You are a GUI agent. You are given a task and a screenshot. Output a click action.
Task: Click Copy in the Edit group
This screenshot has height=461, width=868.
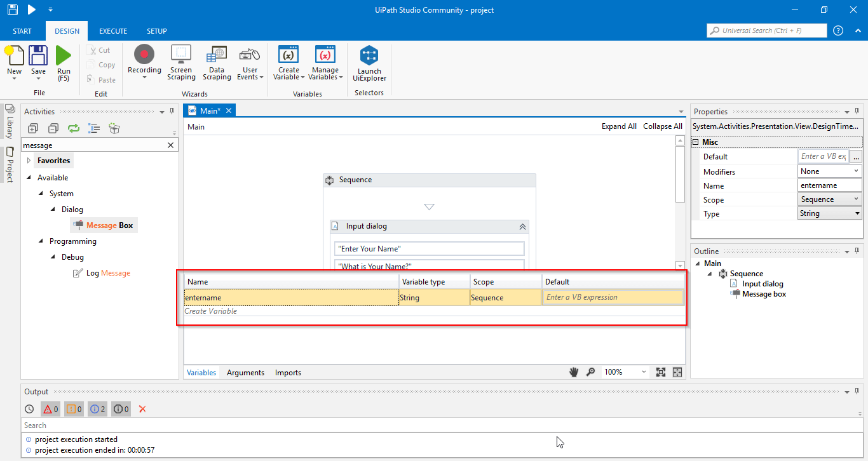tap(101, 65)
